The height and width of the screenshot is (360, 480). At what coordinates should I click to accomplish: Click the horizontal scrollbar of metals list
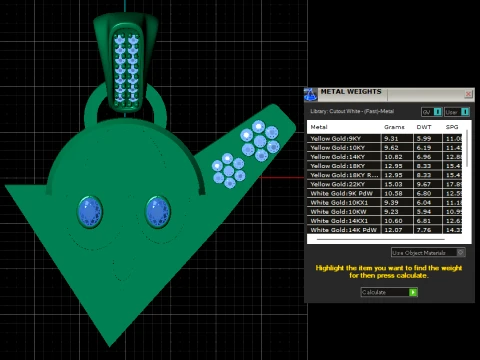point(381,239)
